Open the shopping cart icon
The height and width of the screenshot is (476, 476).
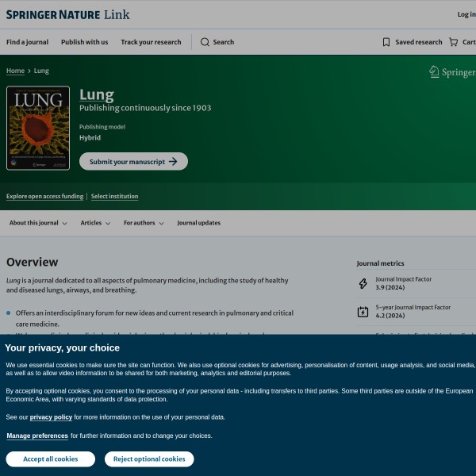[453, 42]
